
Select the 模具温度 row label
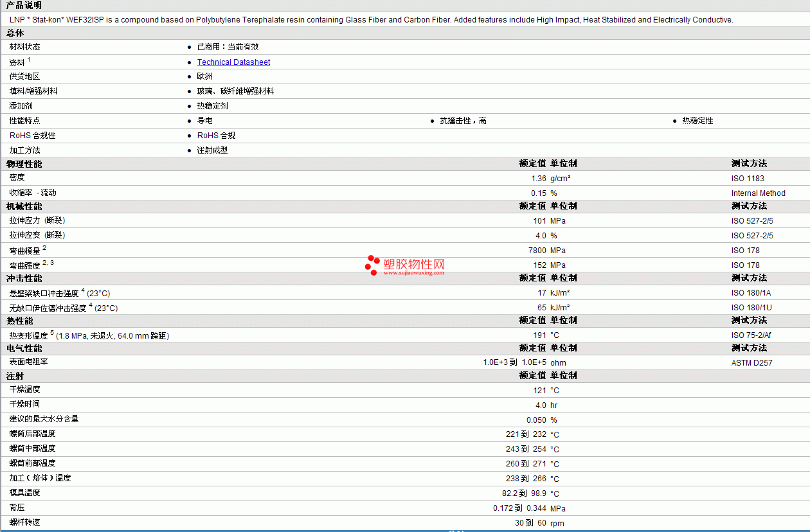pos(24,493)
